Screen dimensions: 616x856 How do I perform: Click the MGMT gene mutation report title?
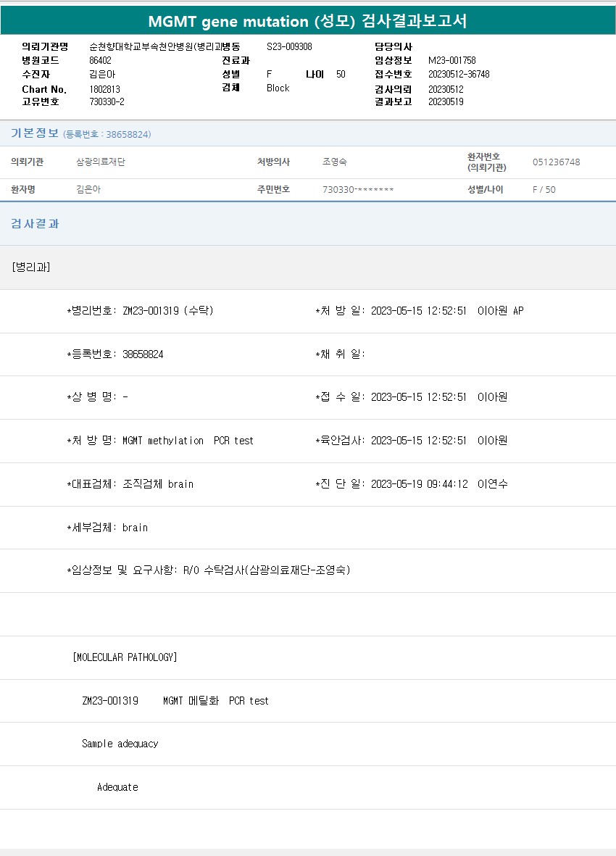pyautogui.click(x=307, y=22)
